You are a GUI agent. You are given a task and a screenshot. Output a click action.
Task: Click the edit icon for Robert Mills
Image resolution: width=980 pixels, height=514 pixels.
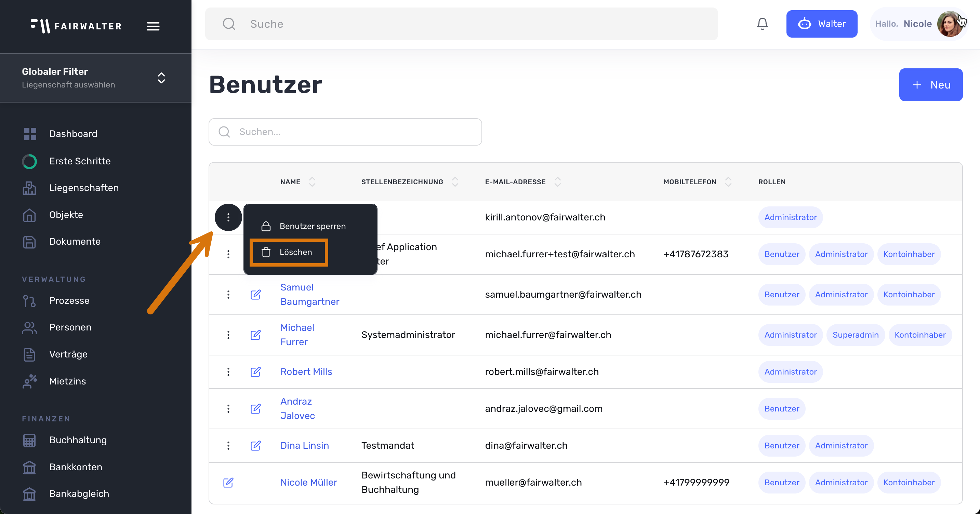[256, 372]
